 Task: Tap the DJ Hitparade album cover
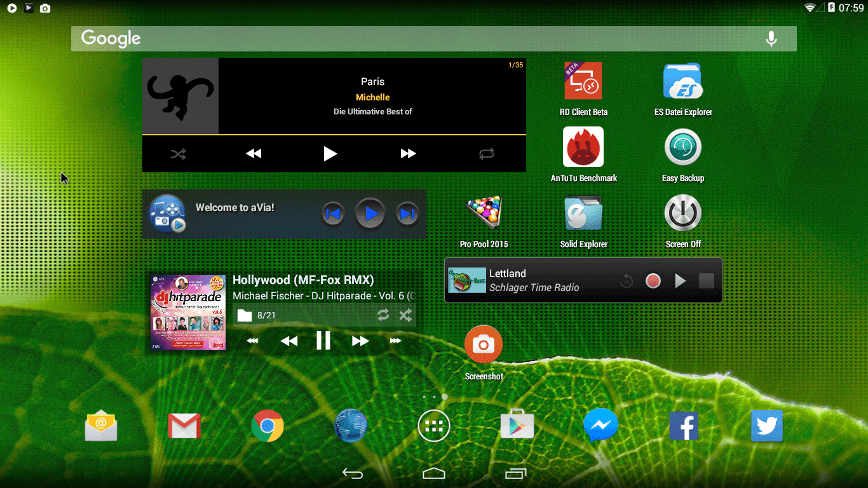click(189, 313)
